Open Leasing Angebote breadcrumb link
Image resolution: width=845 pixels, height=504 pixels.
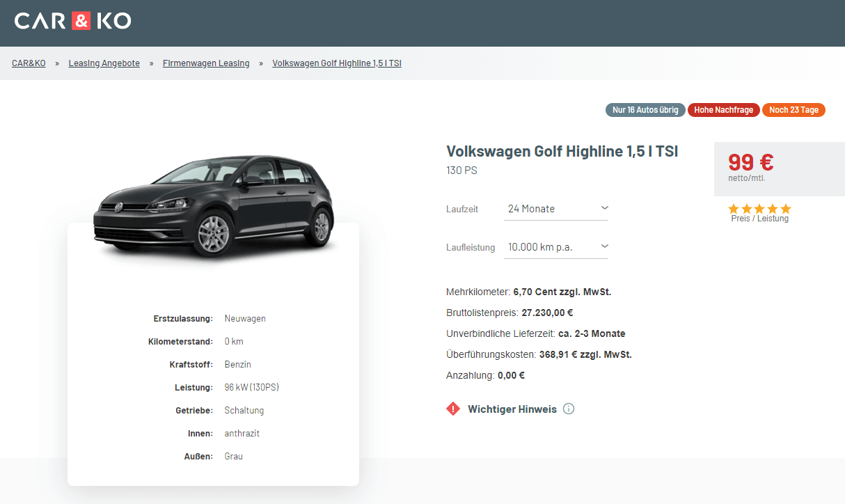[104, 63]
